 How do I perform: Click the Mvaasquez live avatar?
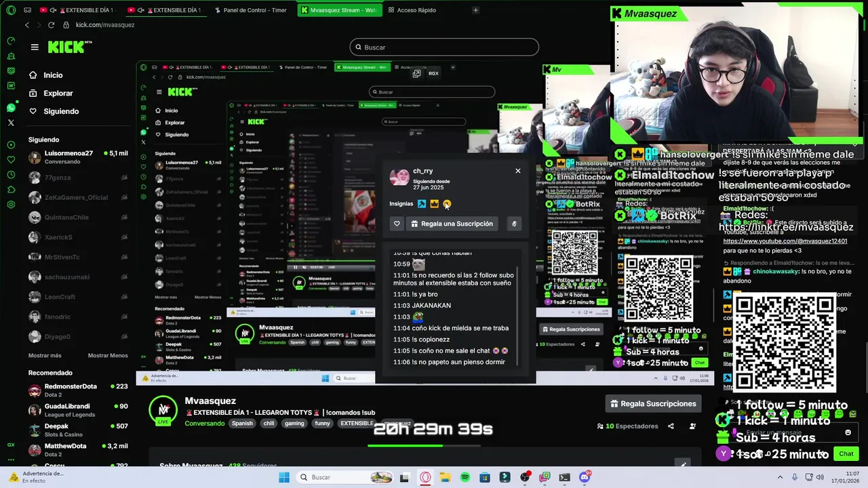tap(163, 411)
